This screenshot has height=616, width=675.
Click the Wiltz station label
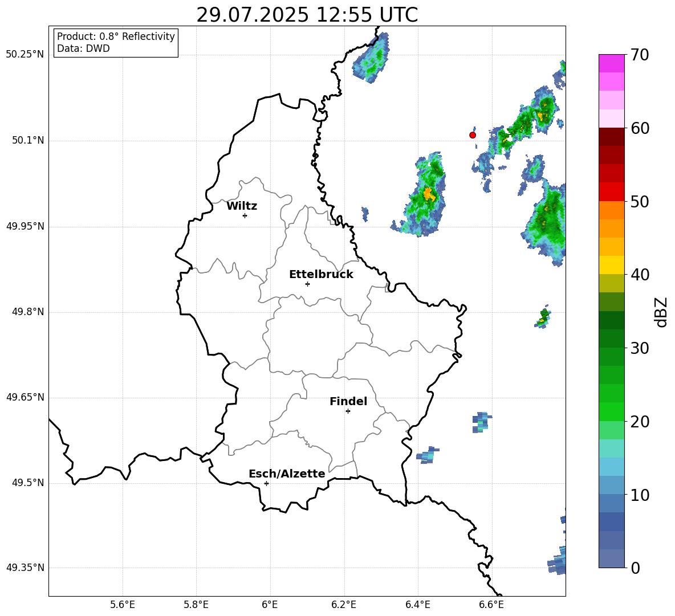click(242, 206)
